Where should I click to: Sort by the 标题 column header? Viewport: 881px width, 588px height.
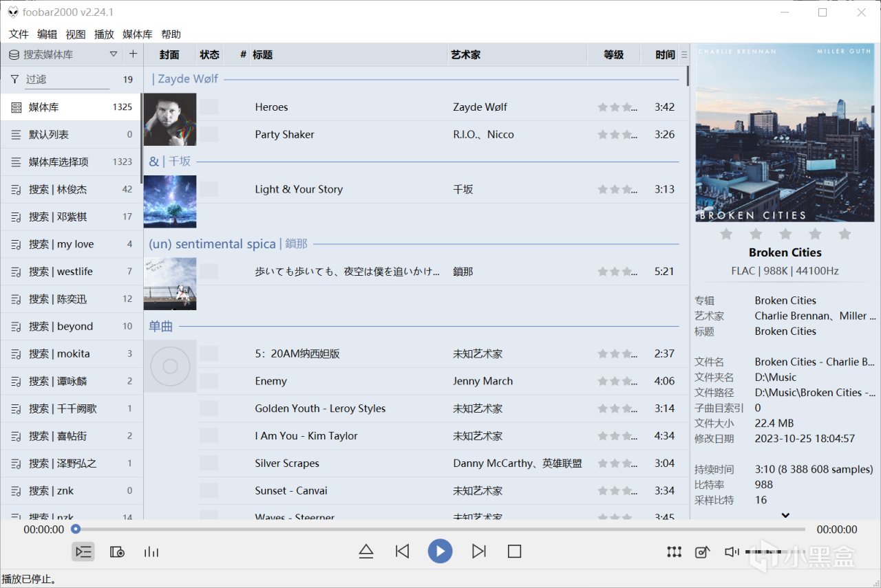348,54
